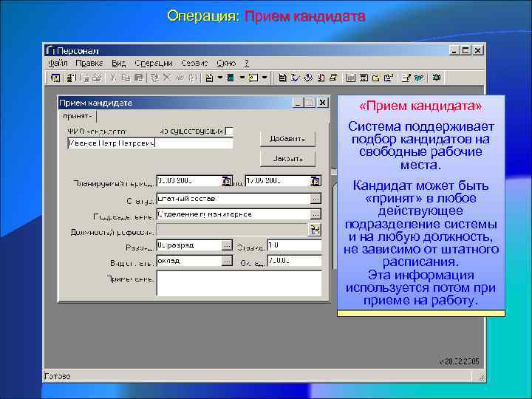Open the Статус ellipsis selector

pyautogui.click(x=316, y=199)
